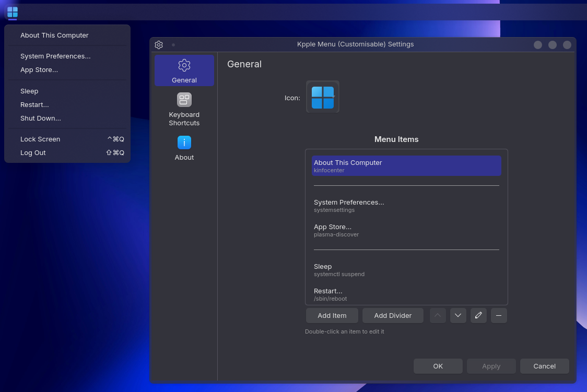Close the Kpple Menu Settings window
This screenshot has width=587, height=392.
[x=567, y=45]
